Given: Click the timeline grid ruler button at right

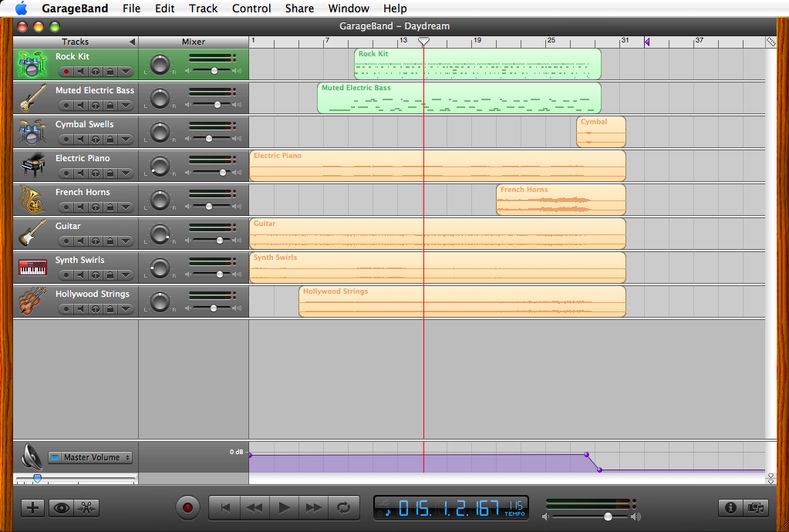Looking at the screenshot, I should click(771, 42).
